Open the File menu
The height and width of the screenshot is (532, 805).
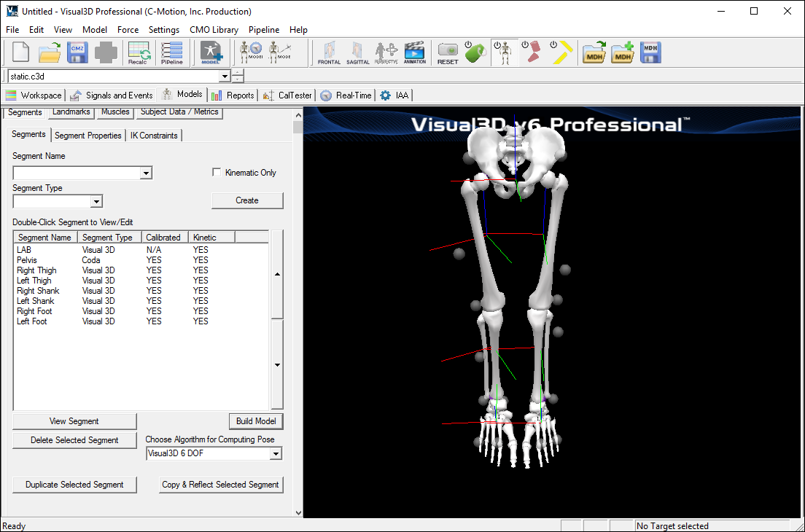coord(12,30)
